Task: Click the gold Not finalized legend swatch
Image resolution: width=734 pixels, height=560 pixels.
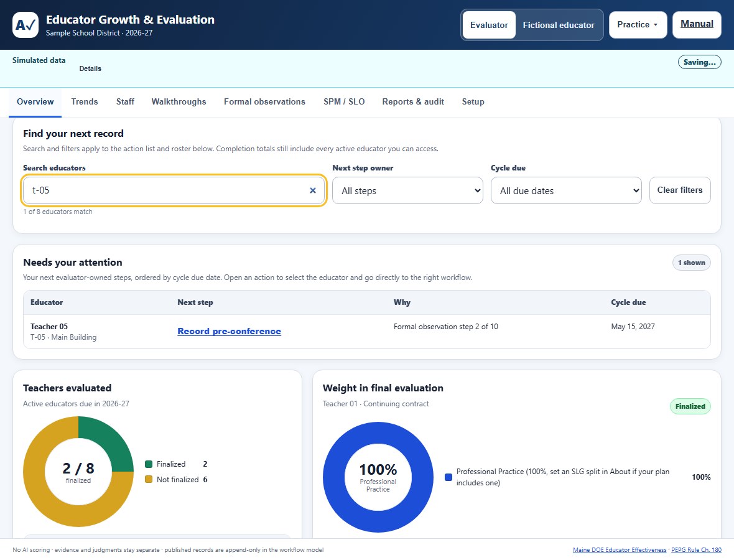Action: [149, 480]
